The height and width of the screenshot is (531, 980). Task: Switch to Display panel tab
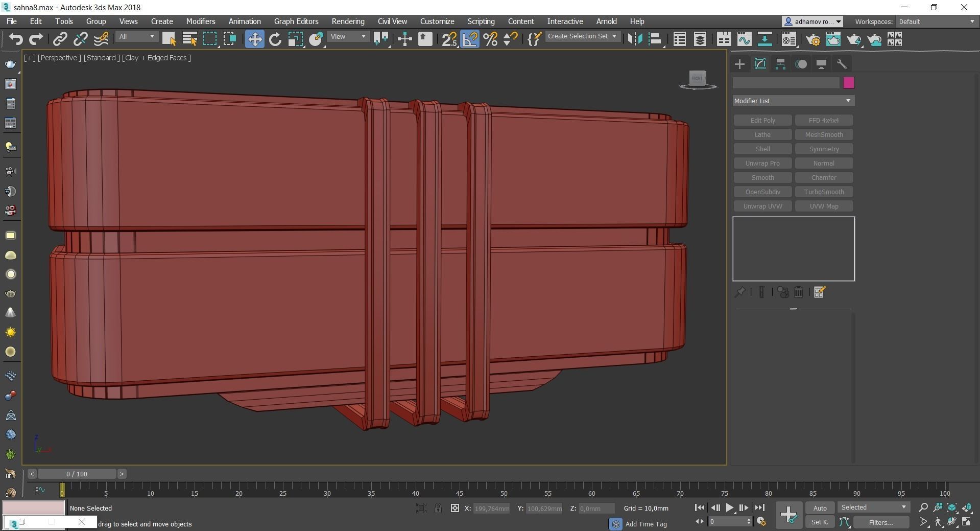tap(821, 64)
